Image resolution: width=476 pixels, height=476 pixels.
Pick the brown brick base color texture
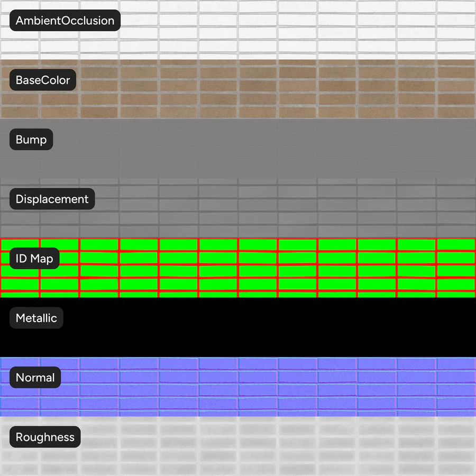(238, 89)
